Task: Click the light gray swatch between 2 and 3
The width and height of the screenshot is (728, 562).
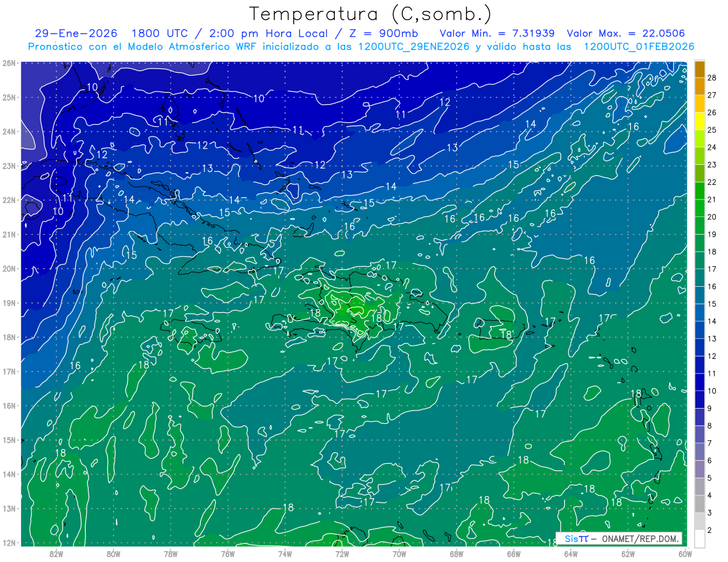Action: coord(699,521)
